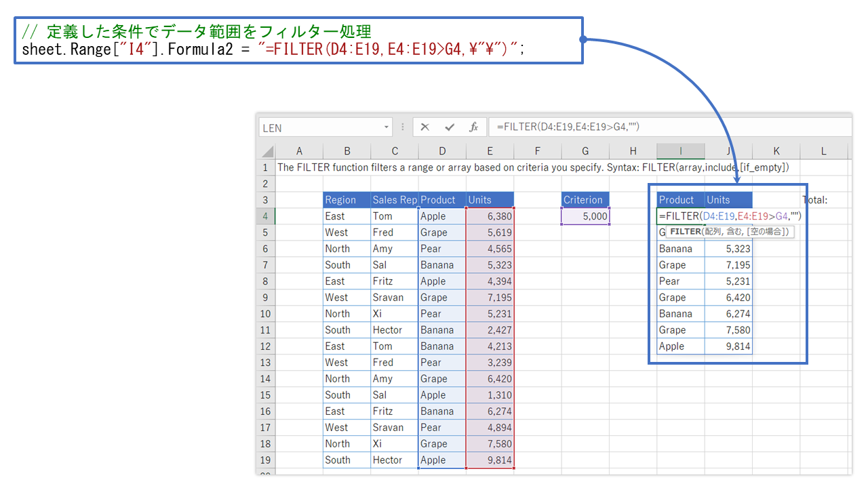Viewport: 868px width, 488px height.
Task: Click the filtered result value 7,580
Action: (728, 330)
